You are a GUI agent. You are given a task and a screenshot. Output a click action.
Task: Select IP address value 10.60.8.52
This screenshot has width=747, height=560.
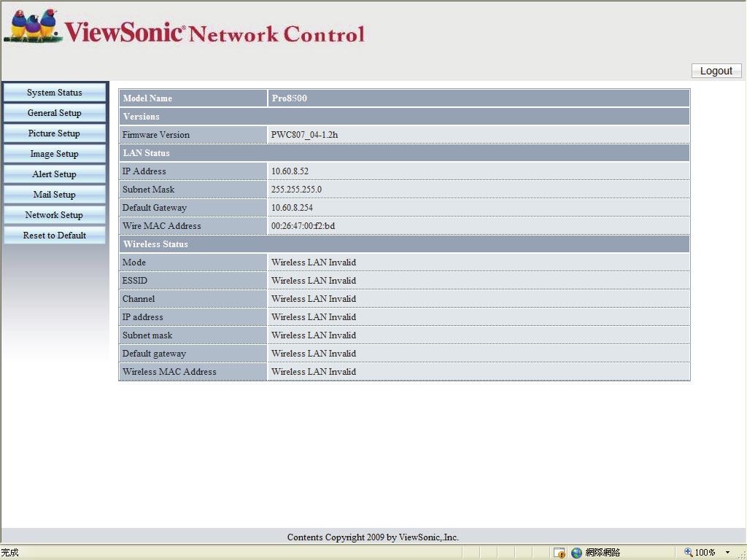[x=290, y=171]
